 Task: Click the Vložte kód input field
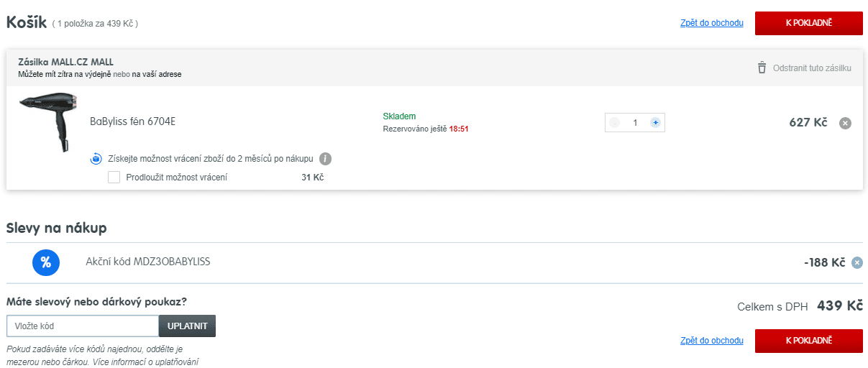[83, 326]
